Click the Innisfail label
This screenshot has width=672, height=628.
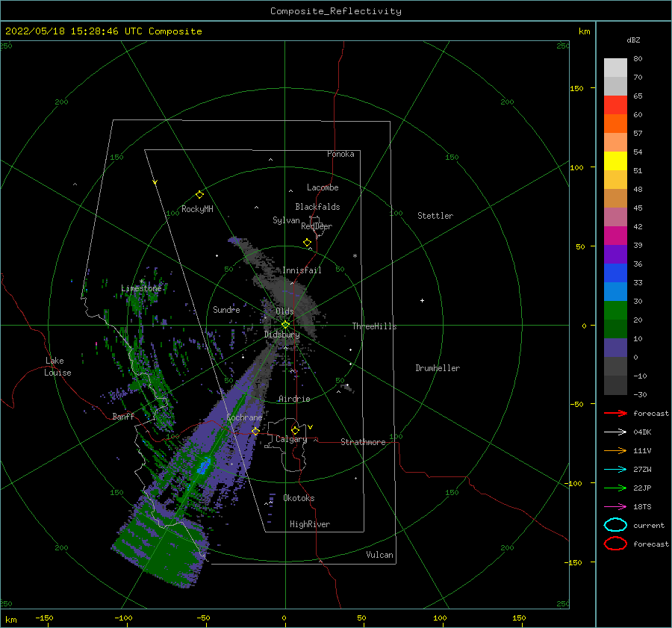pyautogui.click(x=302, y=270)
